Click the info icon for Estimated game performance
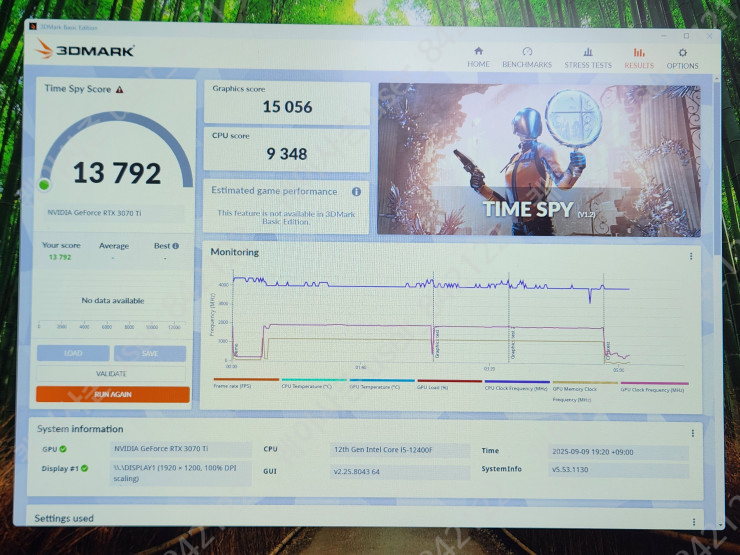This screenshot has height=555, width=740. tap(356, 192)
